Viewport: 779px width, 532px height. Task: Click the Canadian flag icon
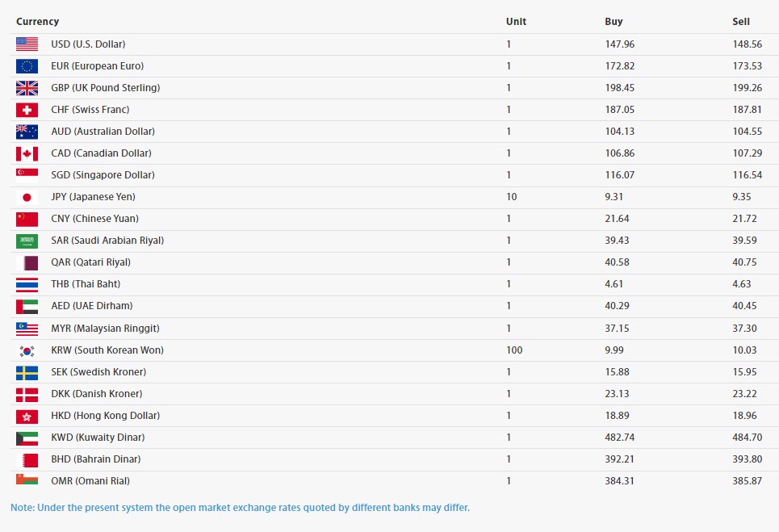(27, 153)
